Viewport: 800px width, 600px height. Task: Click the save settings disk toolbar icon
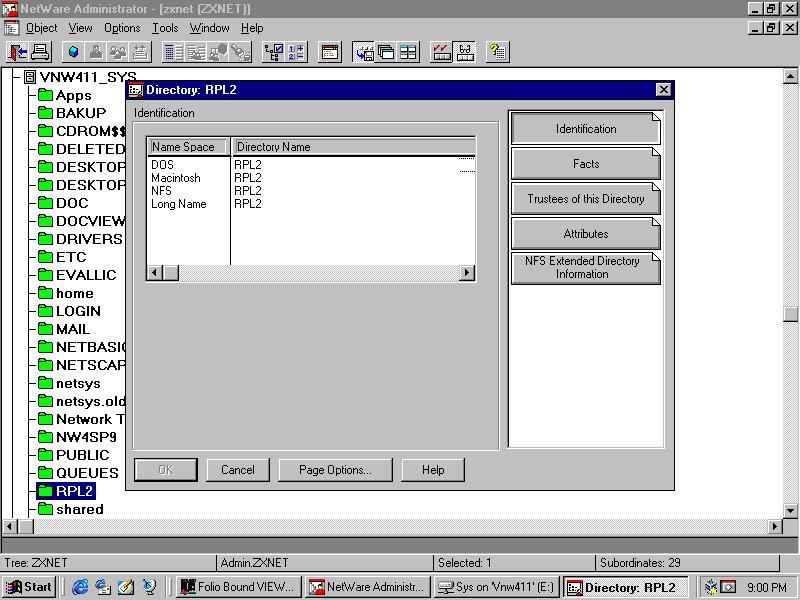(x=364, y=52)
